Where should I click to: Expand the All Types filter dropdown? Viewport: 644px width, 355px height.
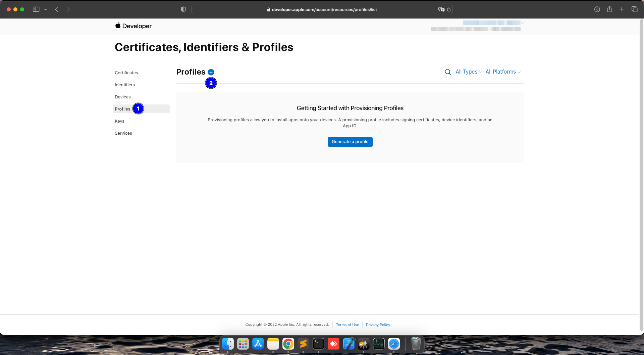pos(469,72)
